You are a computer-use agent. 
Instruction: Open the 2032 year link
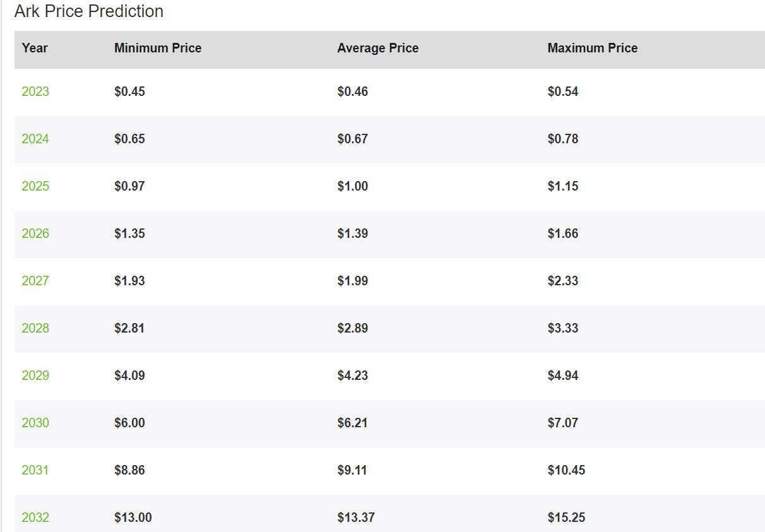point(35,517)
